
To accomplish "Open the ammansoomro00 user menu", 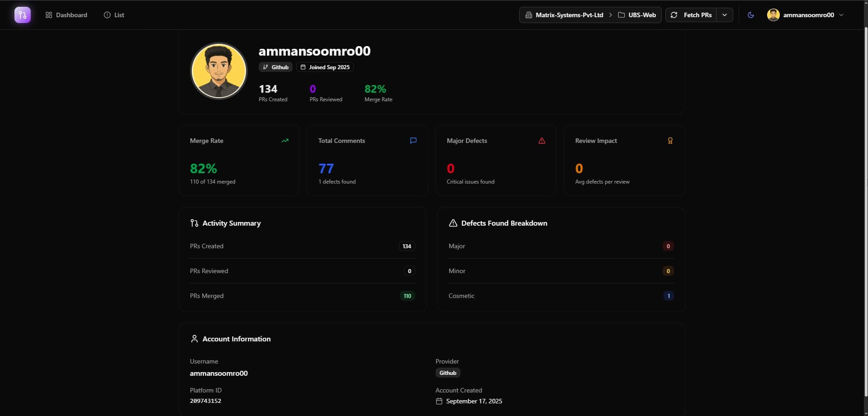I will point(806,15).
